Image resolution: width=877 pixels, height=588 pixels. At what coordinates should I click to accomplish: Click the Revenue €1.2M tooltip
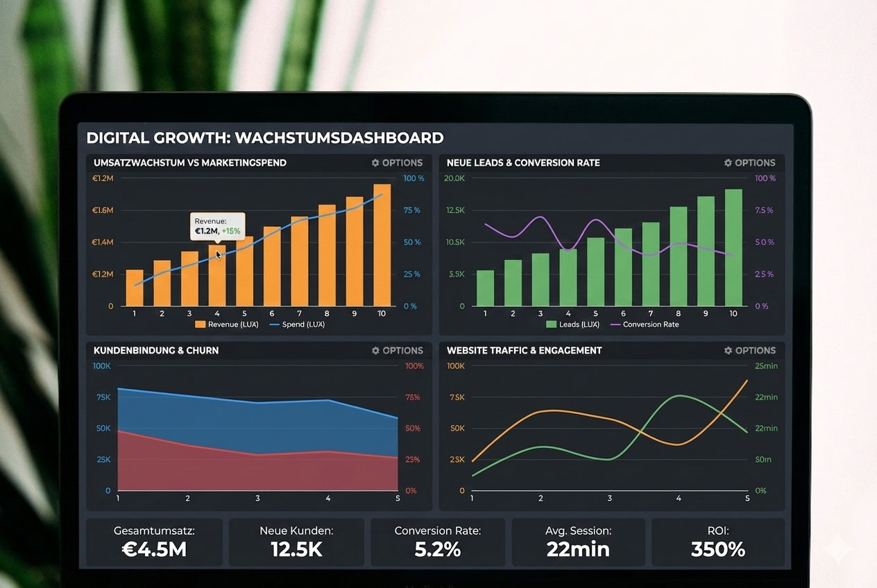[x=217, y=226]
